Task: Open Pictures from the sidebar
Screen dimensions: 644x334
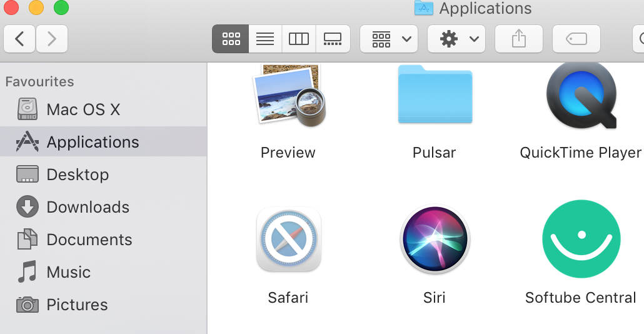Action: pos(103,305)
